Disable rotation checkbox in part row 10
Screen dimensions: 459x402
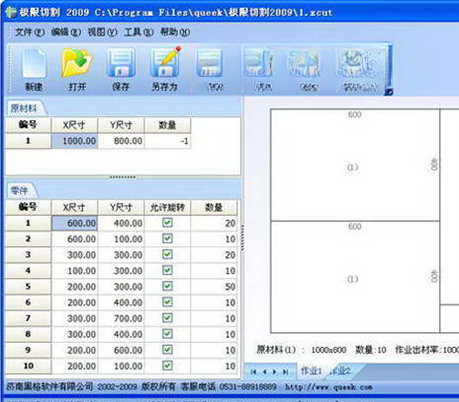[x=167, y=365]
